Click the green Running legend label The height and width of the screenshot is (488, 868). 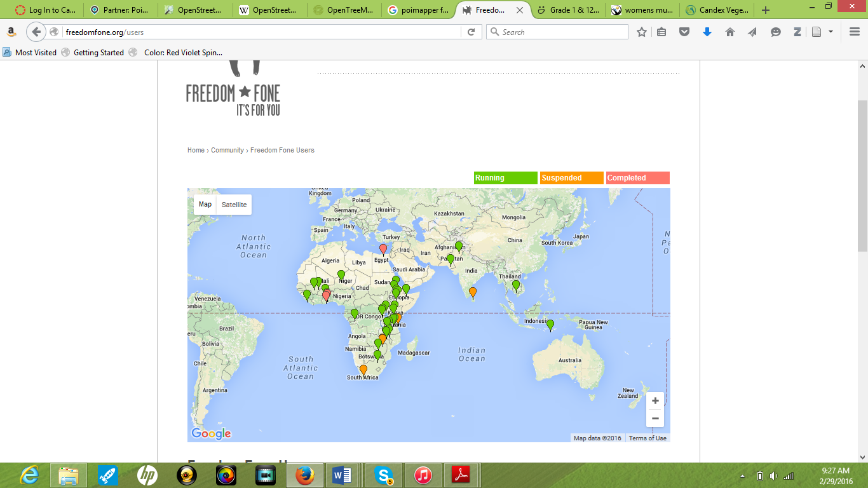coord(506,178)
